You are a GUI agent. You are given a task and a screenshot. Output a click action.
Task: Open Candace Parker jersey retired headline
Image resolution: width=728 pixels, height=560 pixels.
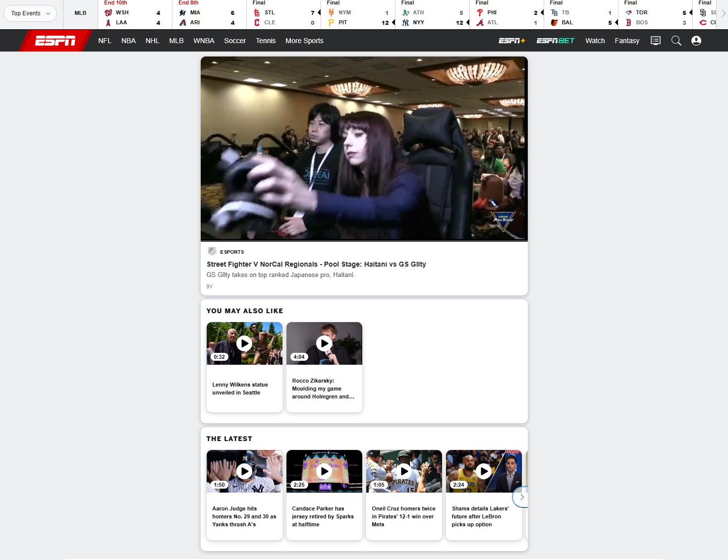[x=323, y=516]
